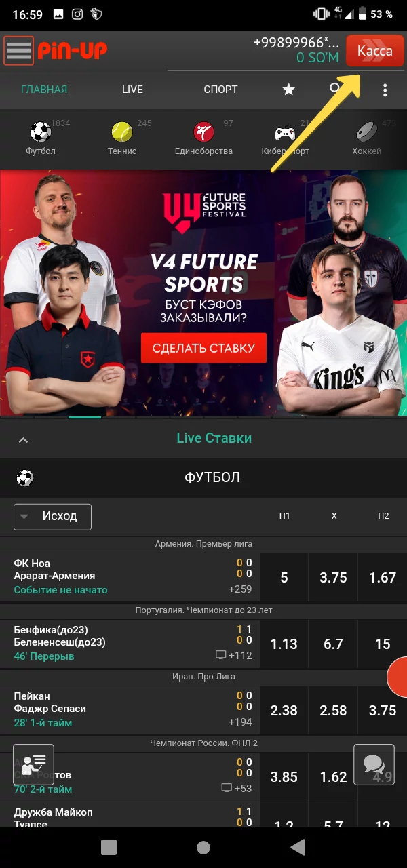
Task: Select the Футбол soccer ball icon
Action: [41, 131]
